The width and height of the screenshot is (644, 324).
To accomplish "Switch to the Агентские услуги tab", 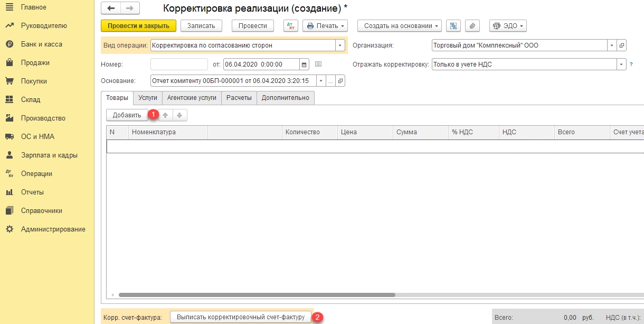I will (x=192, y=98).
